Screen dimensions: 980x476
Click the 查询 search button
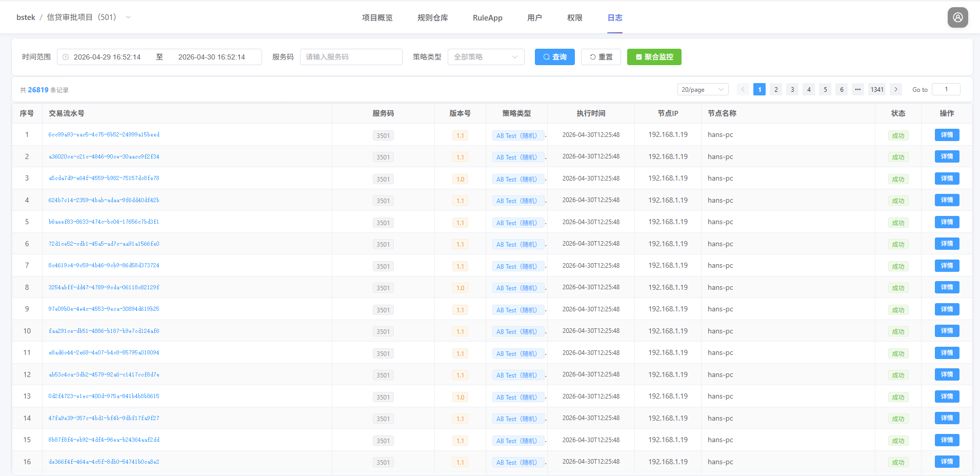tap(554, 57)
